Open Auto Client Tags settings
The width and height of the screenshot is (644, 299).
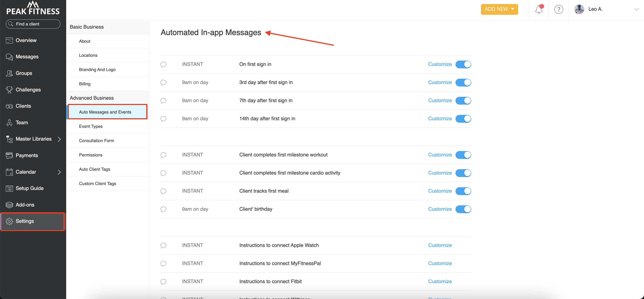click(108, 169)
